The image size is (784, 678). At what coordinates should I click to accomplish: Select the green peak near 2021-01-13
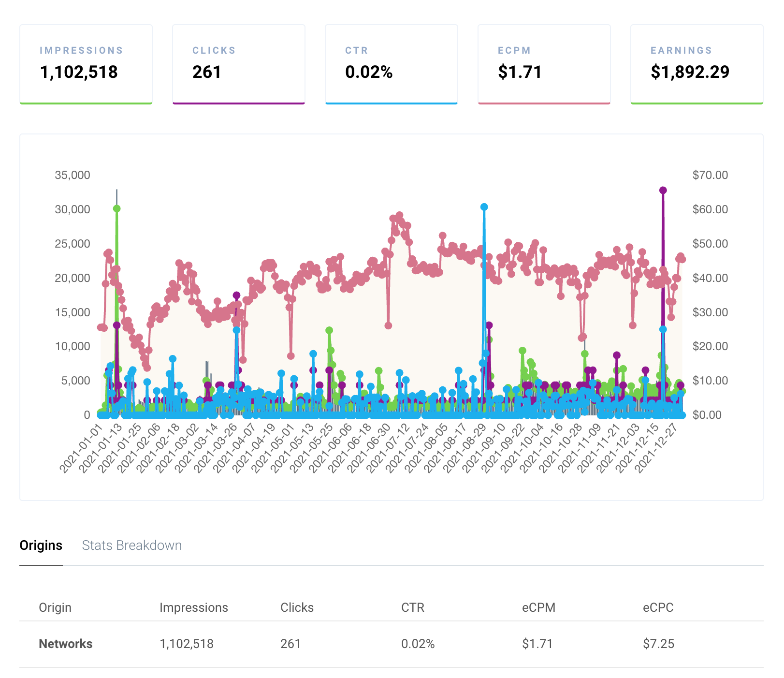coord(116,209)
